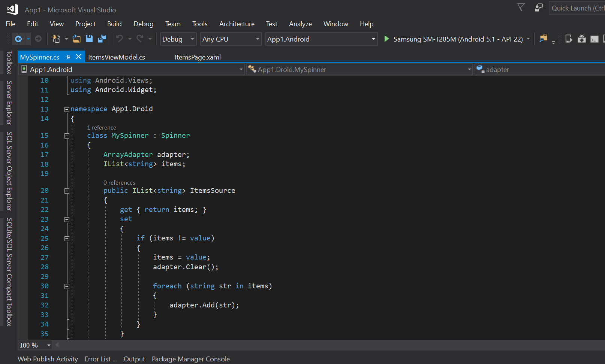Open the Error List panel tab

click(x=101, y=359)
